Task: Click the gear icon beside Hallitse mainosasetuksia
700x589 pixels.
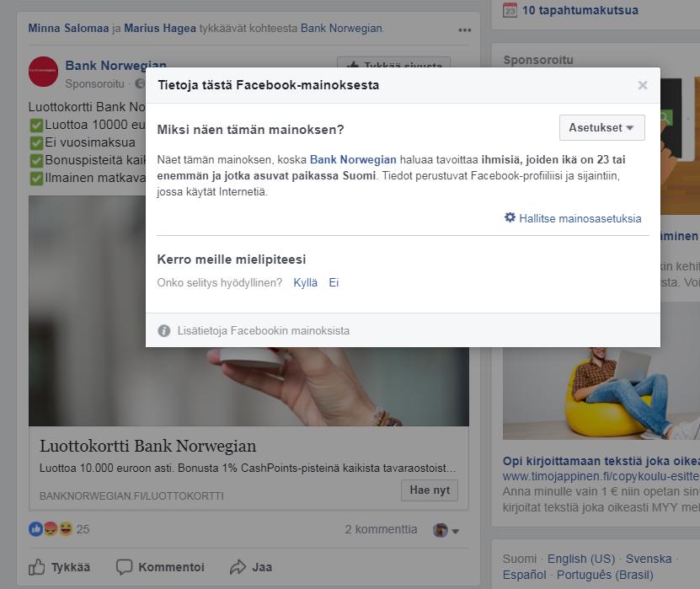Action: 510,217
